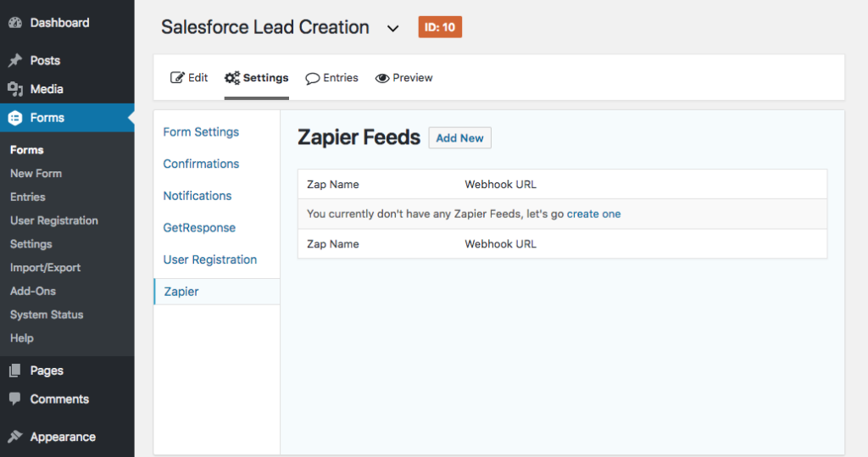Viewport: 868px width, 457px height.
Task: Open Dashboard in admin sidebar
Action: click(x=60, y=23)
